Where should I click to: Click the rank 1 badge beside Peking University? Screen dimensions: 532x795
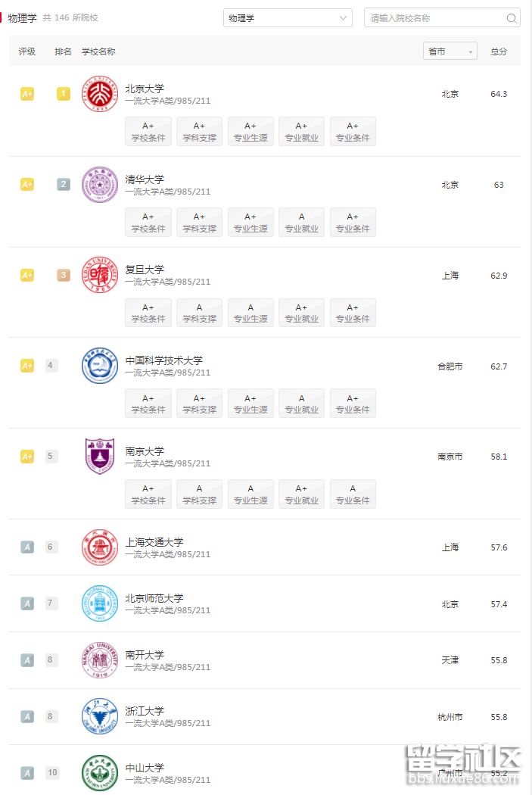click(x=63, y=94)
